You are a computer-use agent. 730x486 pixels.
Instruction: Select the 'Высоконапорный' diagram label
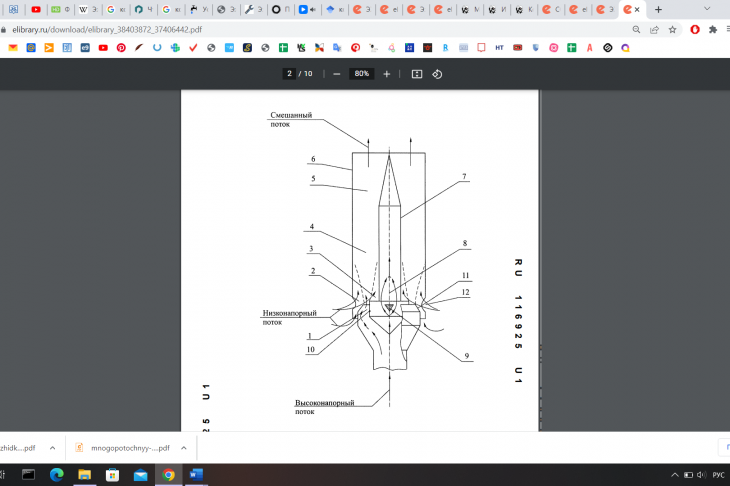[x=324, y=403]
